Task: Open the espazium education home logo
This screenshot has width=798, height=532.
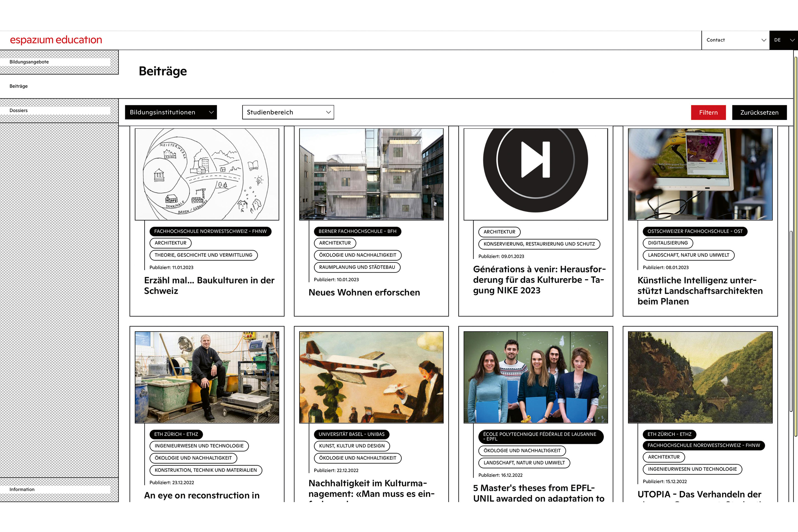Action: (56, 40)
